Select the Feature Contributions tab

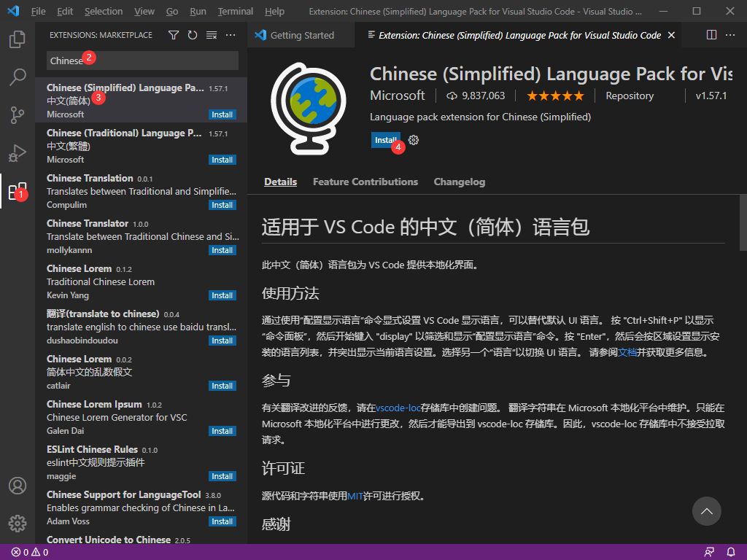pos(365,182)
